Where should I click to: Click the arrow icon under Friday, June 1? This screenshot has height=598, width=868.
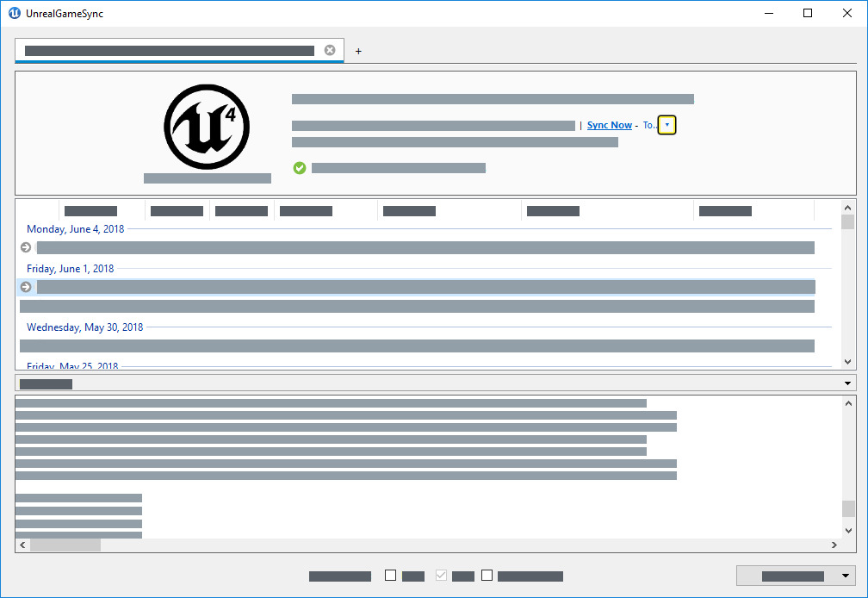click(x=26, y=287)
